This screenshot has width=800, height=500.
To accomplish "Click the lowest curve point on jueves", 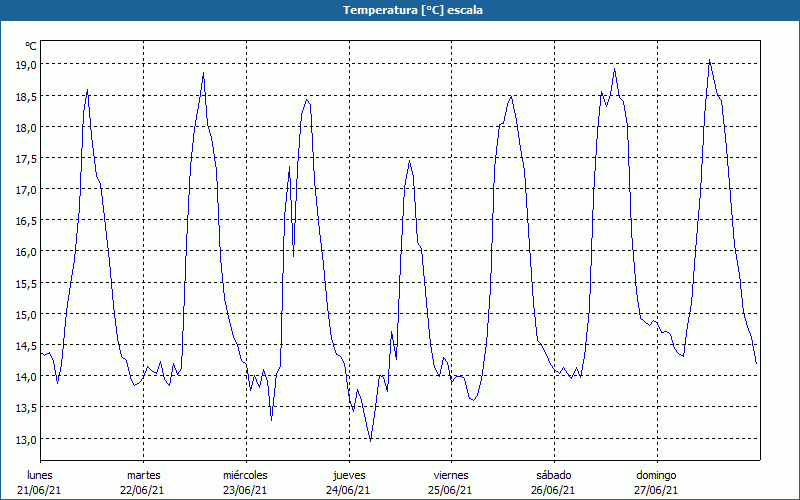I will 370,441.
